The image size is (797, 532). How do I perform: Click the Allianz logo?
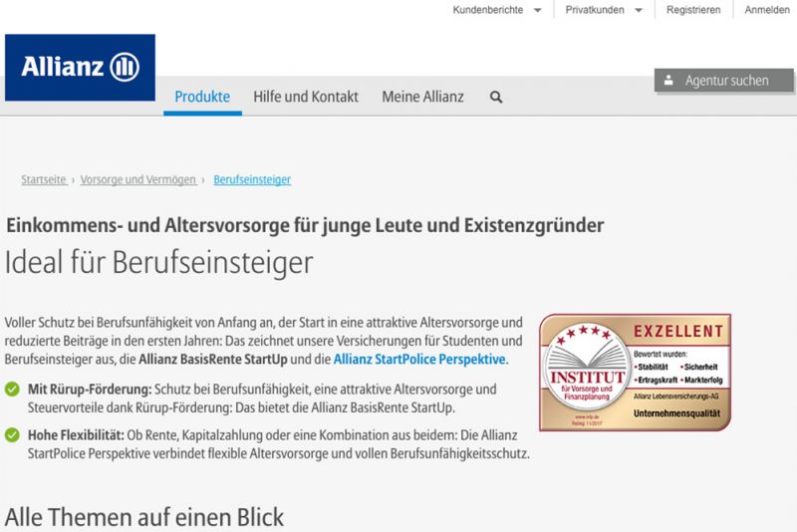pos(80,68)
